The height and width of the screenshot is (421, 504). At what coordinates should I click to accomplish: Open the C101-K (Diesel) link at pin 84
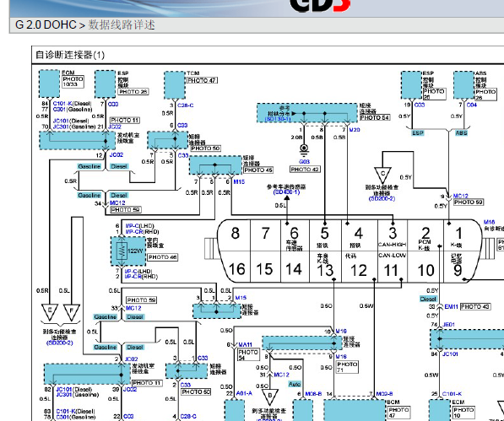(72, 104)
